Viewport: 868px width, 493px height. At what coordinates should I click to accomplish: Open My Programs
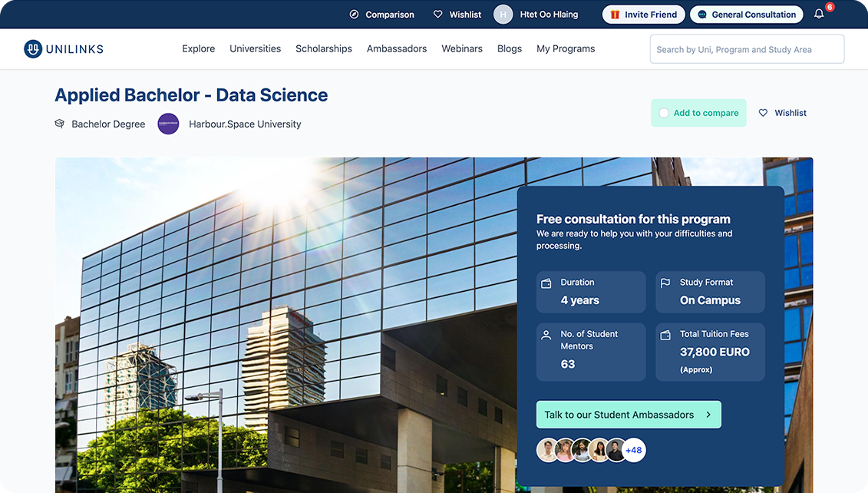[566, 48]
